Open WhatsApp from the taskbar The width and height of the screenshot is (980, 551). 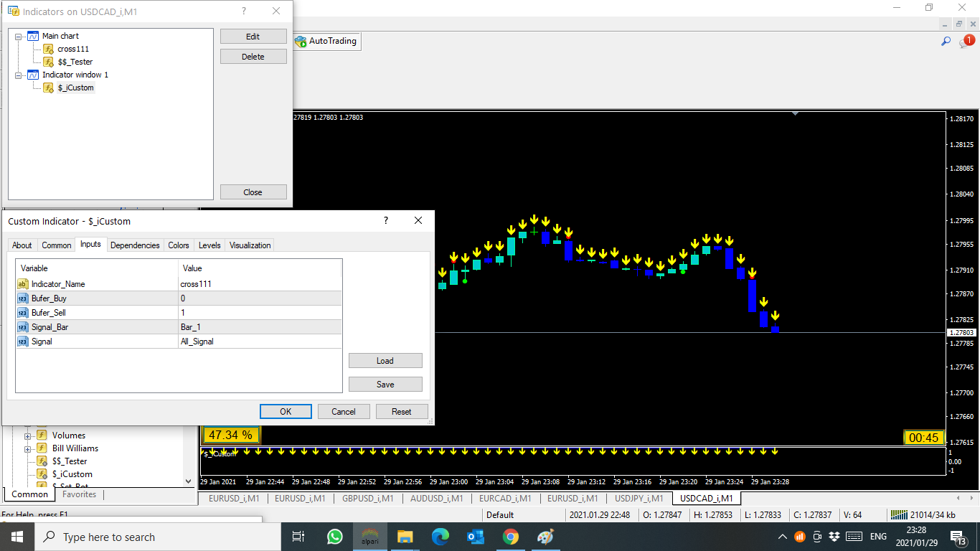tap(335, 537)
